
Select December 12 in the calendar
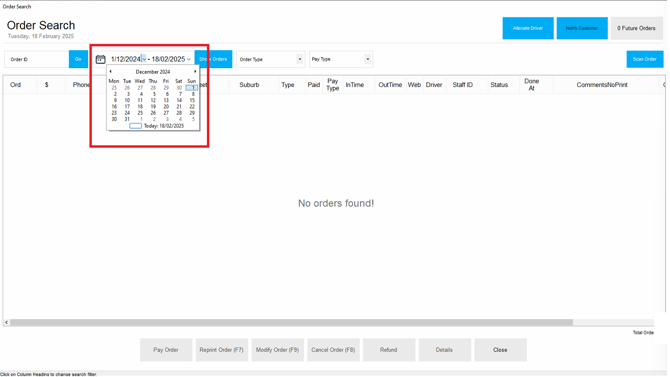coord(153,100)
